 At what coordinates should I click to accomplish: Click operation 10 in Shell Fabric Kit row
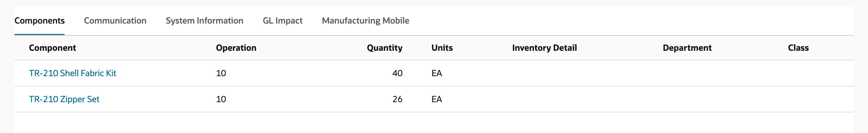click(x=221, y=73)
